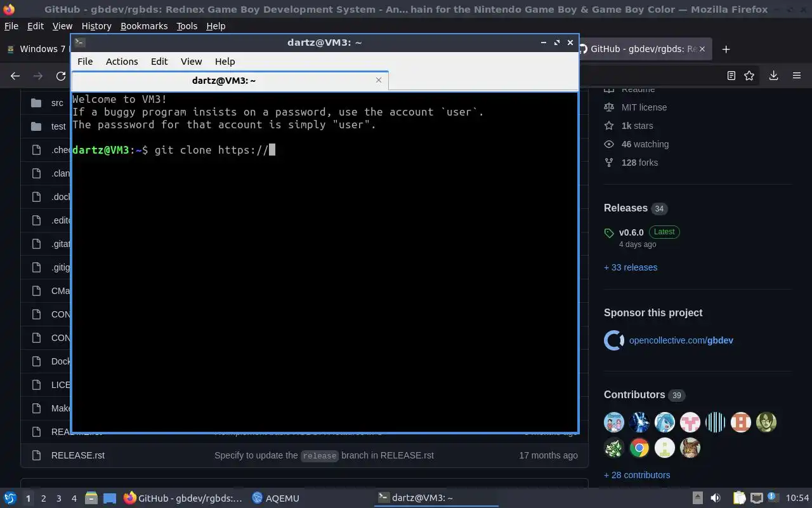Image resolution: width=812 pixels, height=508 pixels.
Task: Open the system application menu launcher
Action: click(10, 498)
